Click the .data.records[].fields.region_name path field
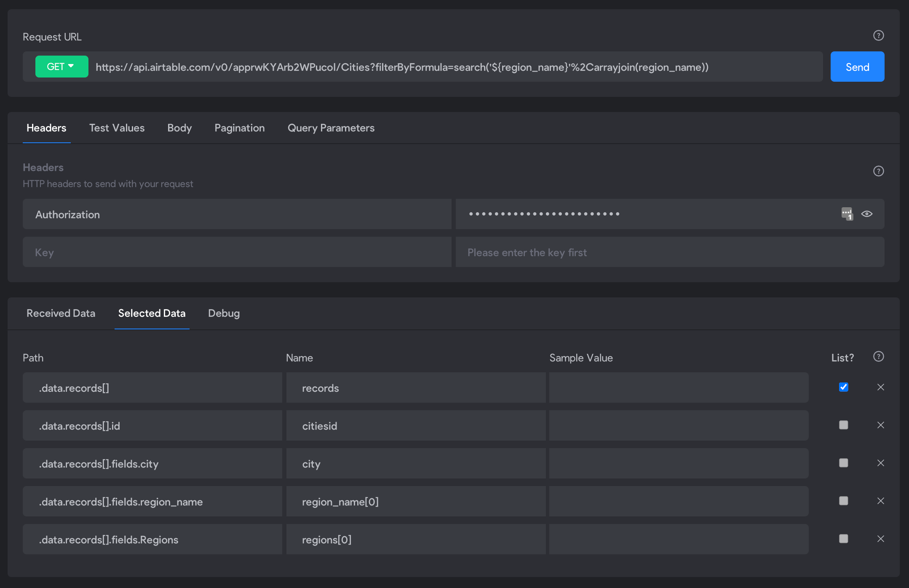Viewport: 909px width, 588px height. point(152,501)
